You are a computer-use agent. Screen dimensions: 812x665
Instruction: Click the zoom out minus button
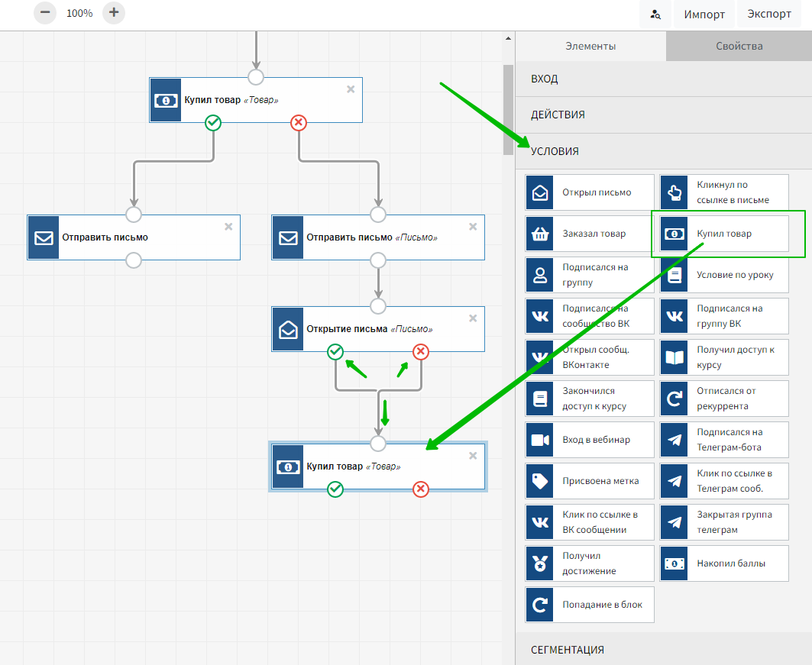(x=45, y=12)
